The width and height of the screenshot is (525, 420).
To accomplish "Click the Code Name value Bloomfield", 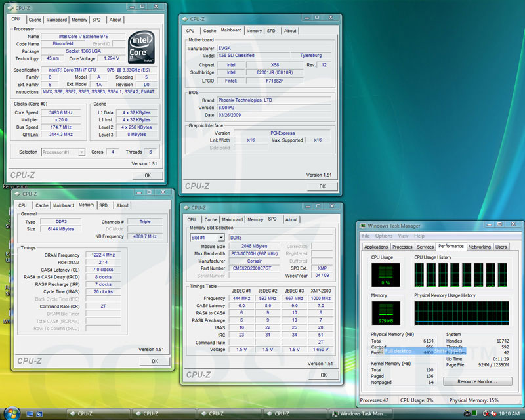I will 62,44.
